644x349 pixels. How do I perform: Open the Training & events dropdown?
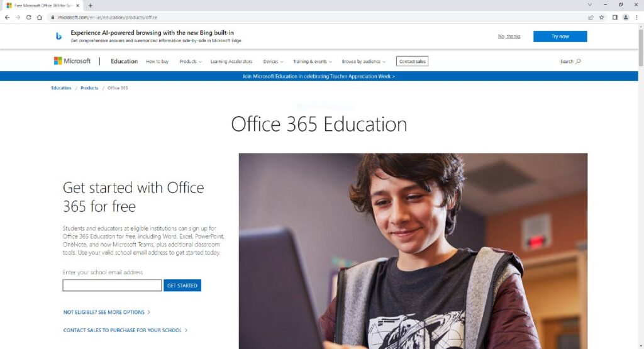313,62
